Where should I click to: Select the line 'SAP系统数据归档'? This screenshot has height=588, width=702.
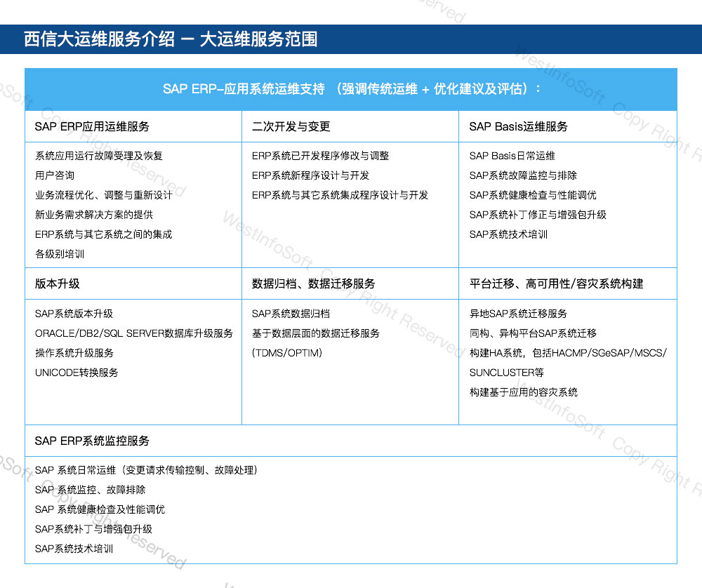pyautogui.click(x=291, y=314)
